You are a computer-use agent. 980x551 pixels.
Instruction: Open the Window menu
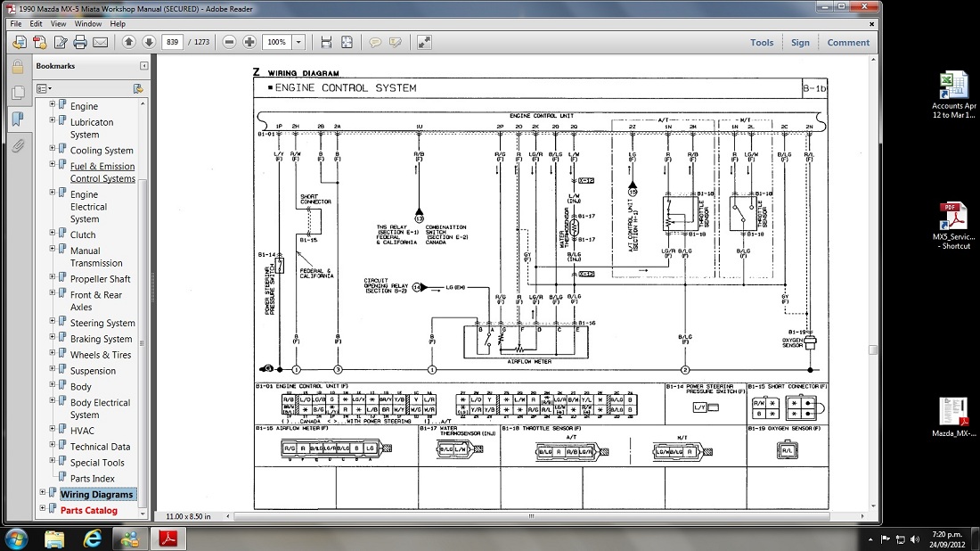point(87,24)
